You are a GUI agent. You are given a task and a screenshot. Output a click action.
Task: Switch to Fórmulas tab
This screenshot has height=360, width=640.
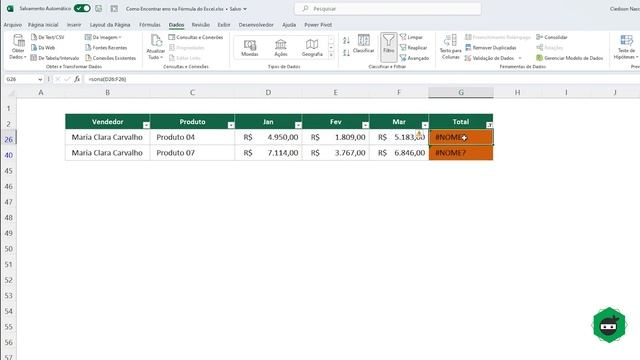(150, 25)
